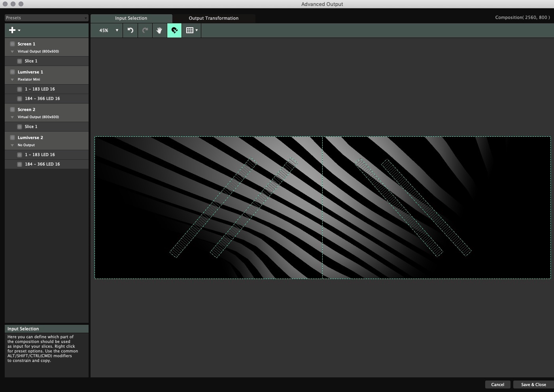Click the macOS red close window button
This screenshot has height=392, width=554.
pyautogui.click(x=5, y=4)
